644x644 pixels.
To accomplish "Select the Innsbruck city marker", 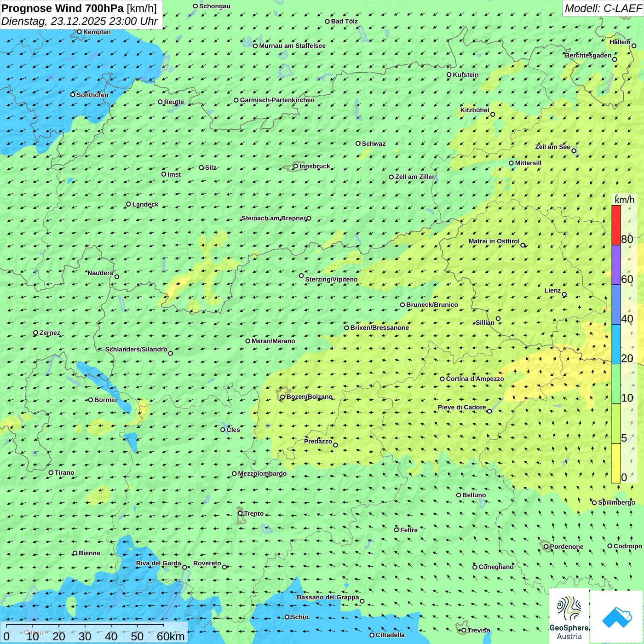I will coord(296,166).
